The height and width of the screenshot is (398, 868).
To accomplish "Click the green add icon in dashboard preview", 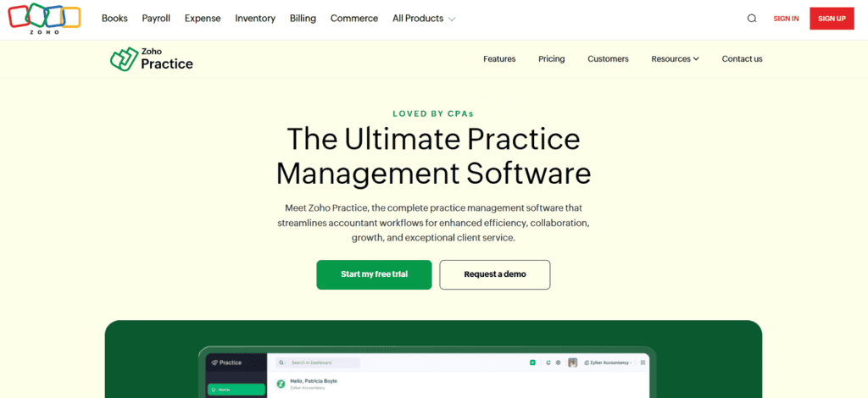I will pyautogui.click(x=532, y=362).
